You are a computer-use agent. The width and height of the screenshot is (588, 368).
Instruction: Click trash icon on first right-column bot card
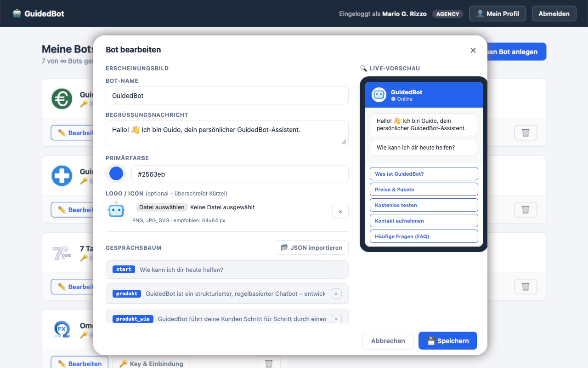[x=526, y=133]
